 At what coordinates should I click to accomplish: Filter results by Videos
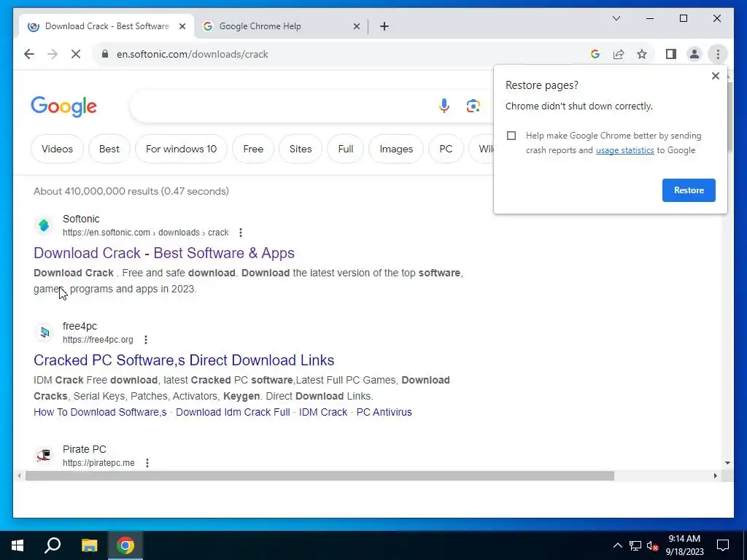pos(57,149)
